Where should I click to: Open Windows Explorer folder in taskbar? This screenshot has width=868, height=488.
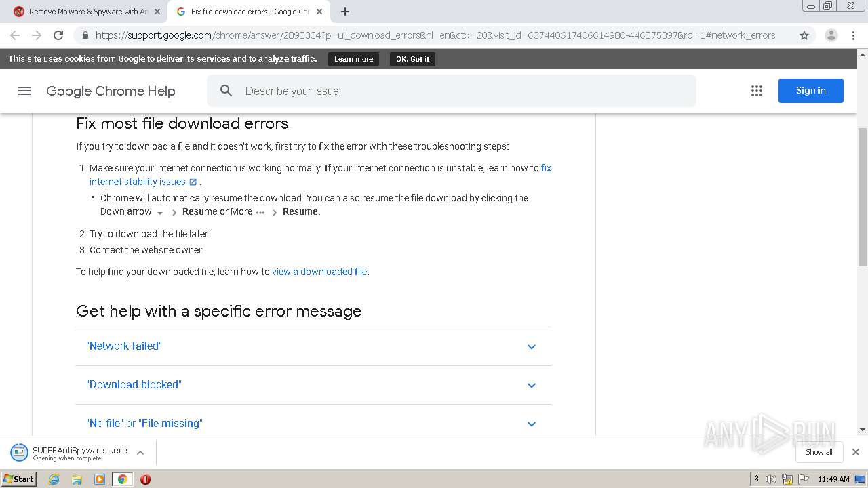click(x=77, y=479)
